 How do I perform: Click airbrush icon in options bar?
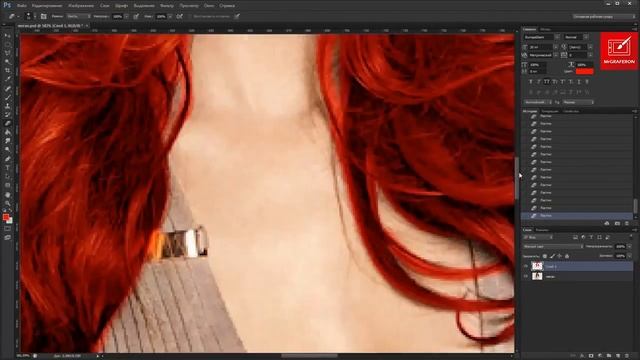click(x=180, y=16)
